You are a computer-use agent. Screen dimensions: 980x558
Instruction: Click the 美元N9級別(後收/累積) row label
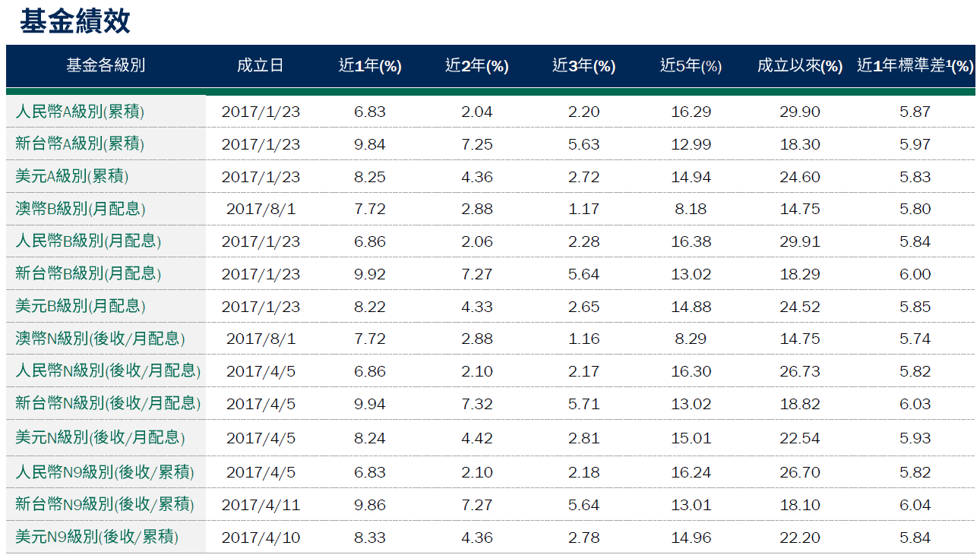97,537
